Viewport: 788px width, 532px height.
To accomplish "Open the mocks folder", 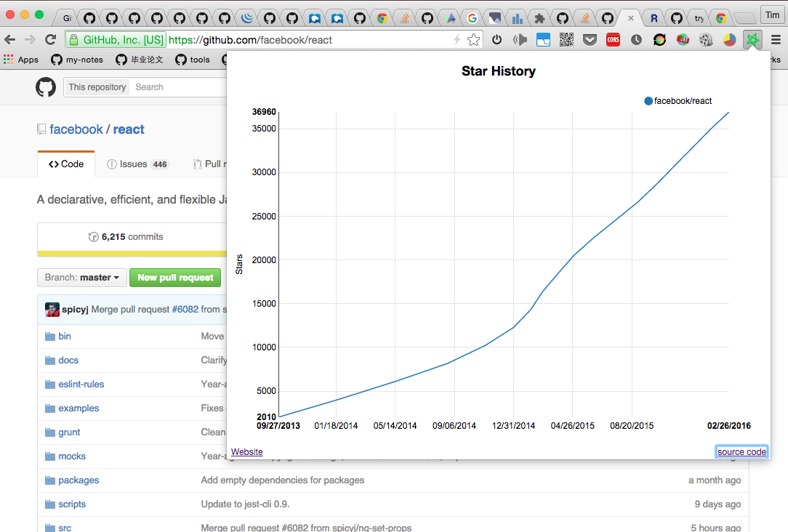I will click(x=72, y=456).
